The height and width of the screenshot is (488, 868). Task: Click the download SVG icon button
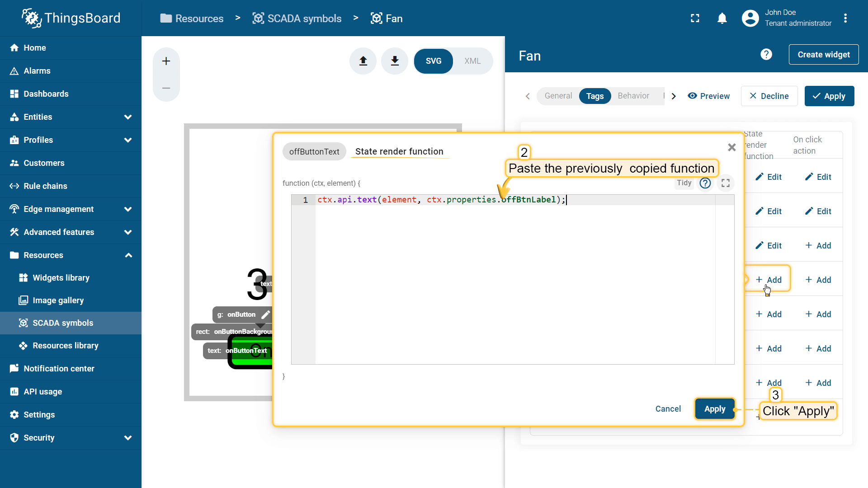click(395, 61)
